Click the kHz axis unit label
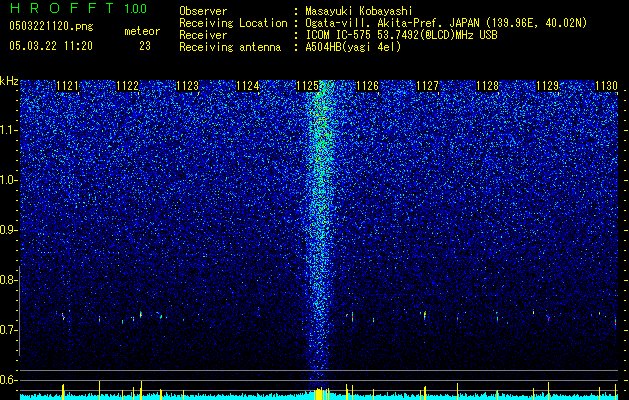The image size is (629, 400). pos(10,81)
